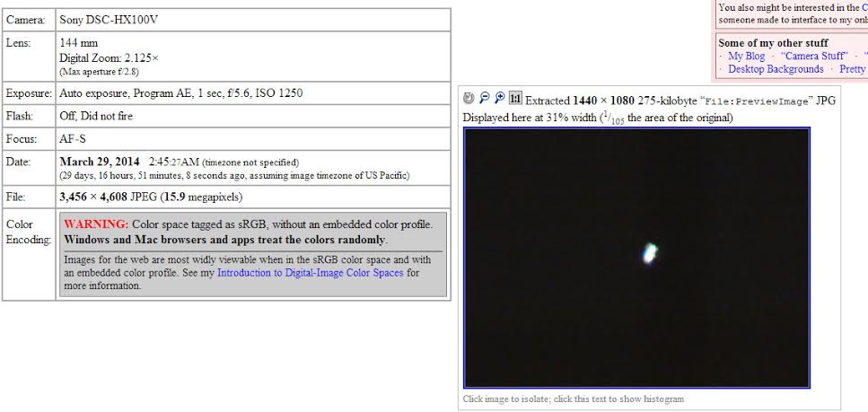This screenshot has width=868, height=412.
Task: Click the zoom out magnifier icon
Action: [x=484, y=99]
